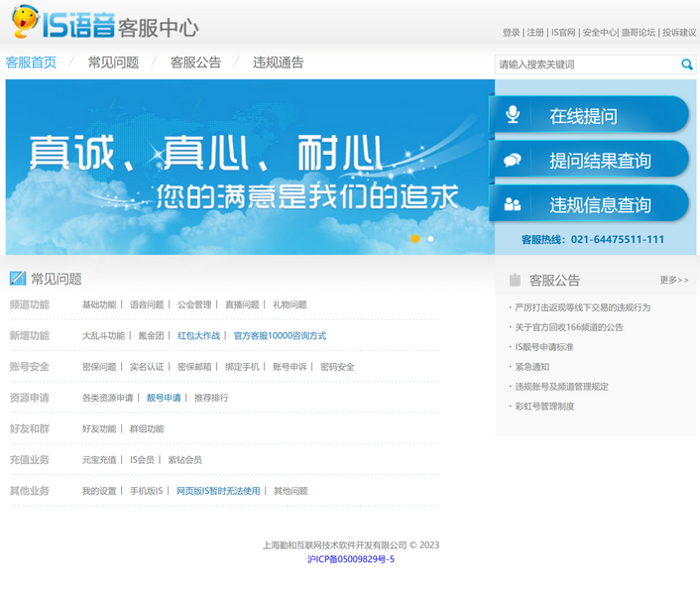This screenshot has width=700, height=595.
Task: Open the 紧急通知 announcement
Action: pos(531,367)
